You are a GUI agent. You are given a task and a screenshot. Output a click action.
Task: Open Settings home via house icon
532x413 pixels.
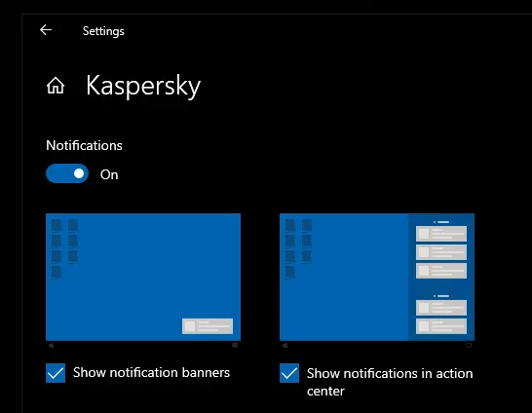(56, 85)
